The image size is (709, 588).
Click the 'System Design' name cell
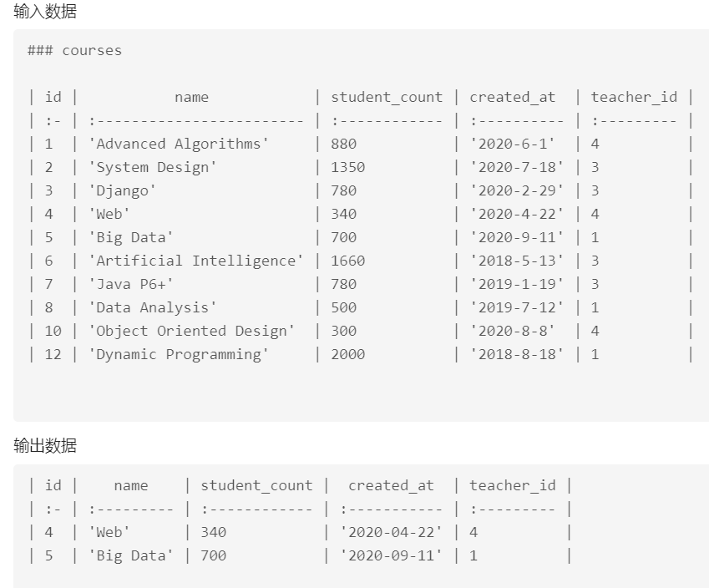click(x=153, y=167)
